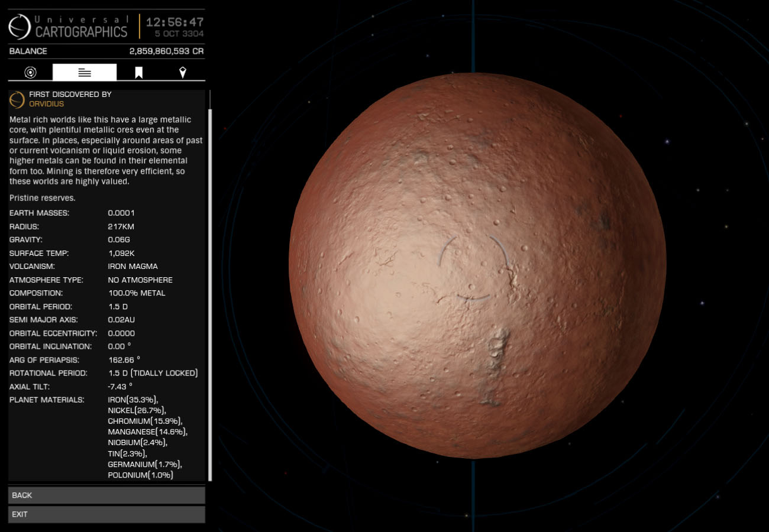Click the EXIT button
Image resolution: width=769 pixels, height=532 pixels.
[x=106, y=514]
